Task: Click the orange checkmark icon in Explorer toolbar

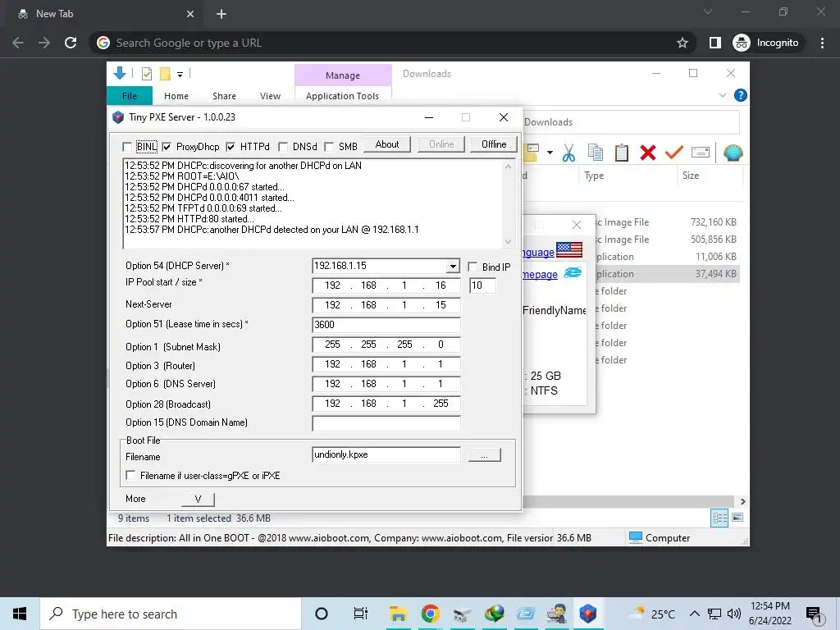Action: point(674,153)
